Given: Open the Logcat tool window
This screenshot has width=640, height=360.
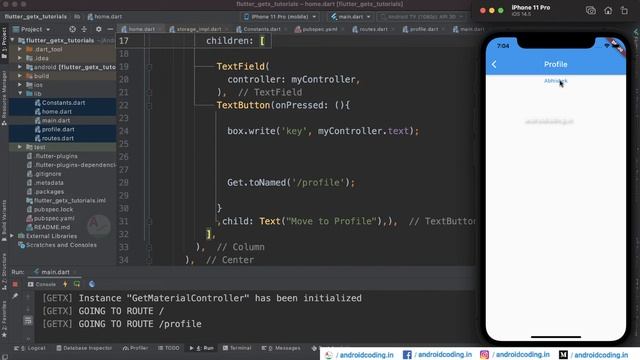Looking at the screenshot, I should (x=30, y=348).
